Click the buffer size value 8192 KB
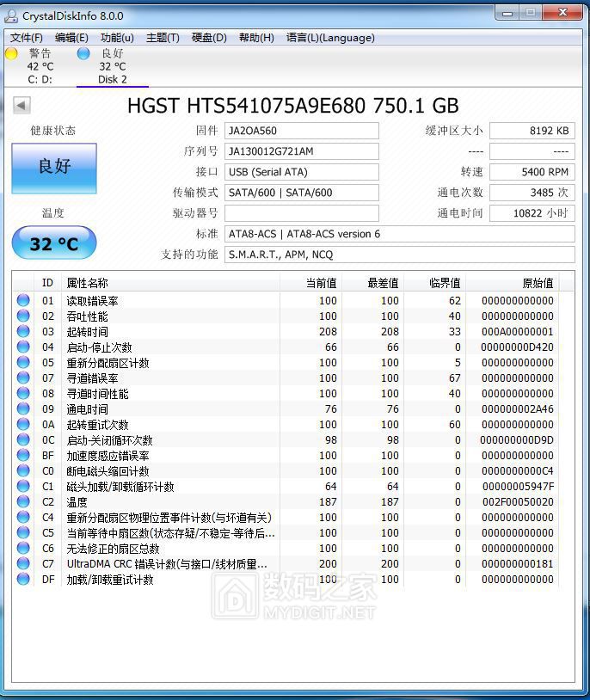Image resolution: width=590 pixels, height=700 pixels. (532, 131)
